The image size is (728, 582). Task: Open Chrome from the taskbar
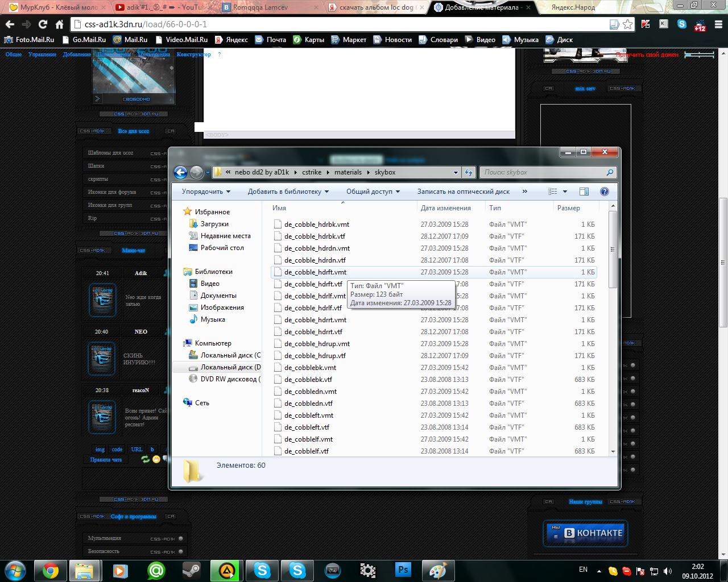(x=51, y=570)
